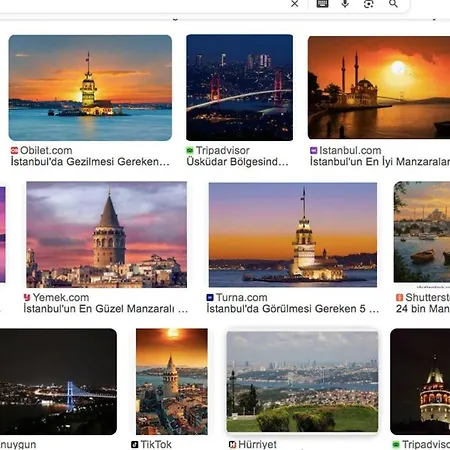Open Istanbul.com mosque sunset thumbnail
Screen dimensions: 450x450
tap(379, 87)
